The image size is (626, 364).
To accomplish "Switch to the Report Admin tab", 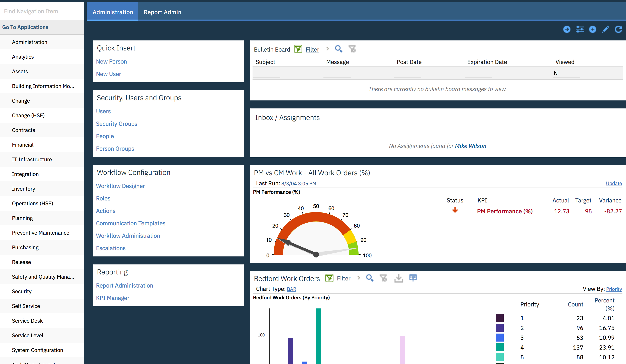I will click(x=163, y=12).
